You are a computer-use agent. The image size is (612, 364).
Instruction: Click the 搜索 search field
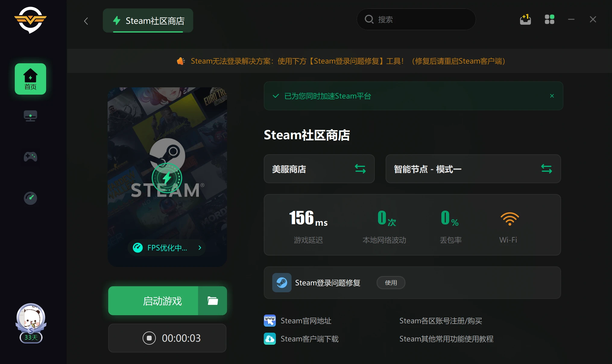click(416, 20)
